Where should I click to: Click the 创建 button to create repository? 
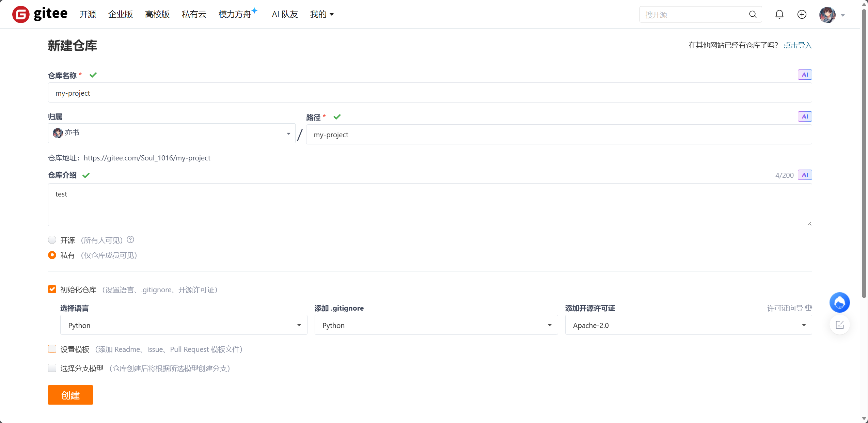point(70,395)
